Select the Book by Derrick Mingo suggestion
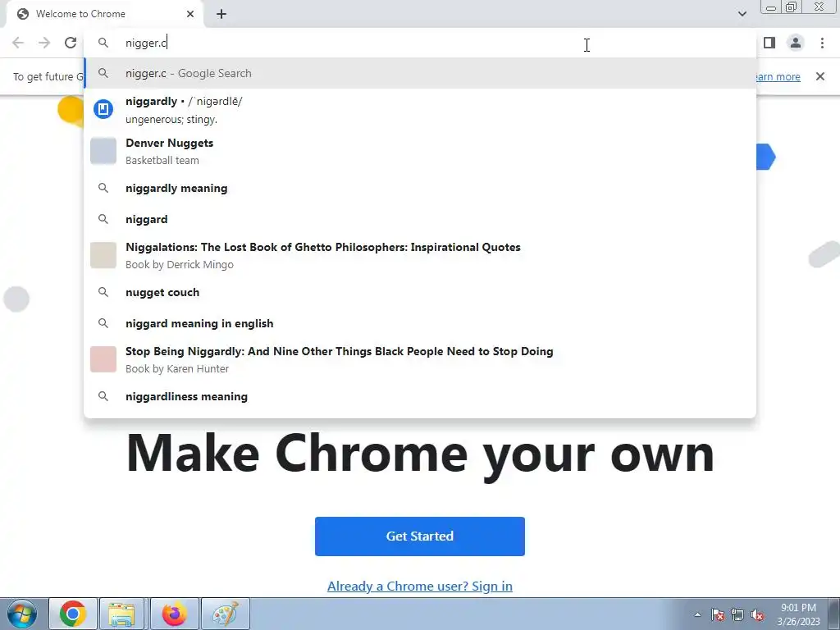The image size is (840, 630). (x=420, y=256)
